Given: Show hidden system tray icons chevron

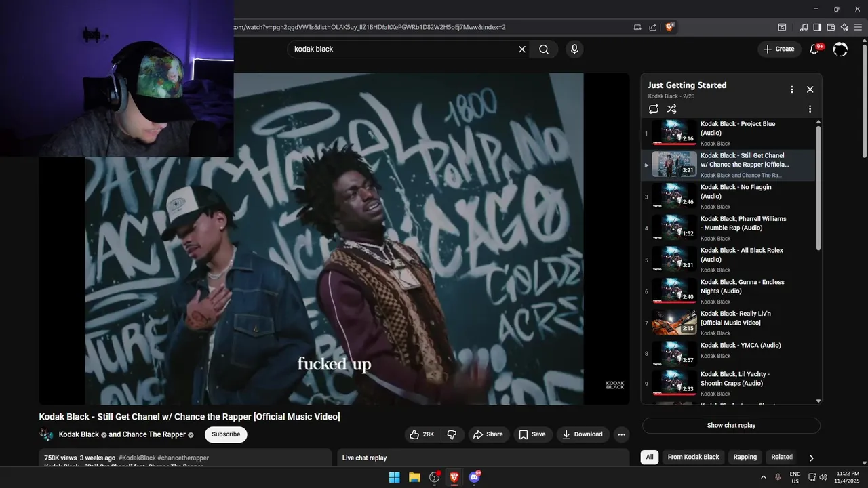Looking at the screenshot, I should 763,477.
